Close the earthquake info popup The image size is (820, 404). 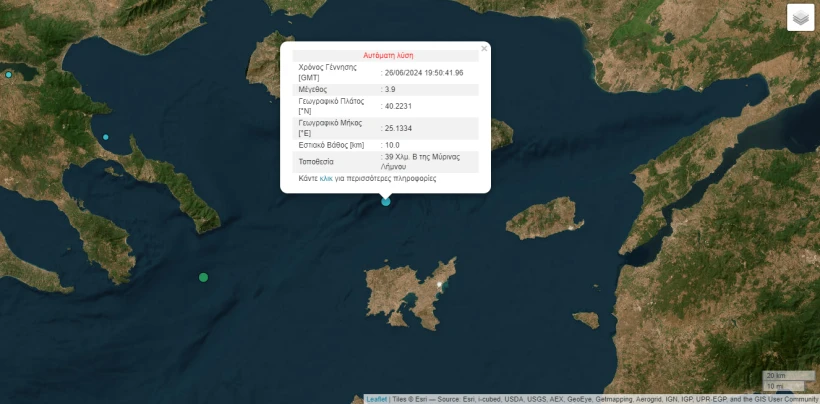click(484, 48)
